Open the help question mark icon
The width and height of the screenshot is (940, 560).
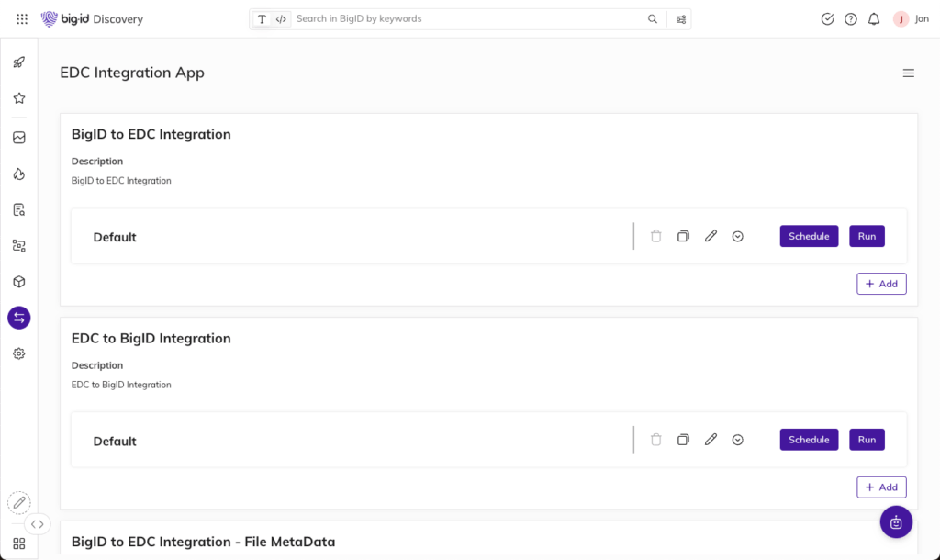851,19
